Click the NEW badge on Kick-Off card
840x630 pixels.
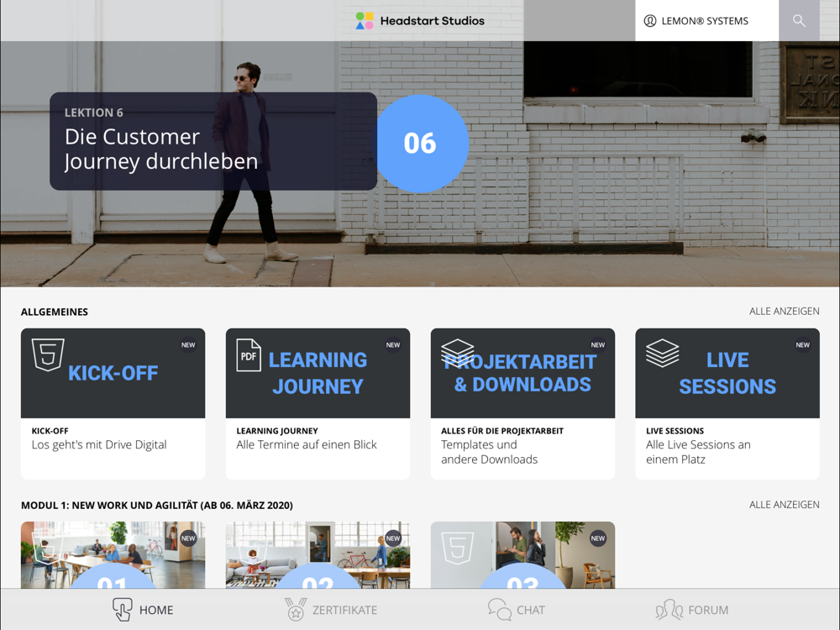[188, 345]
